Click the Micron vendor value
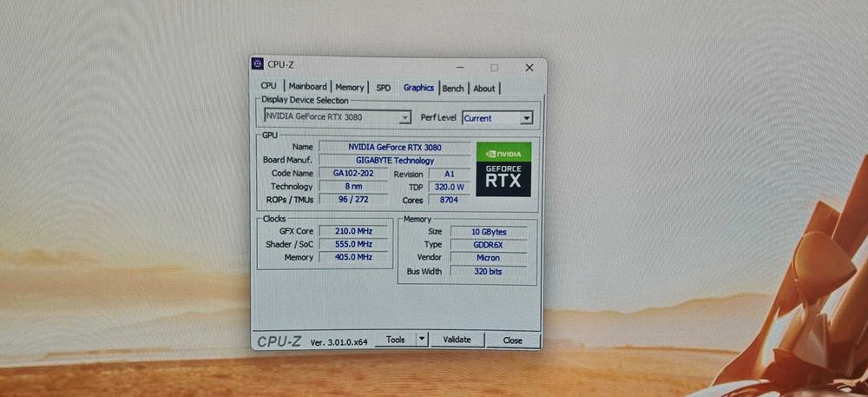868x397 pixels. click(489, 258)
